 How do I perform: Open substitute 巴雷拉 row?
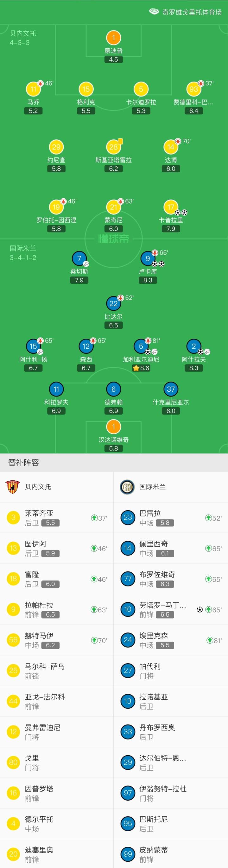click(171, 517)
